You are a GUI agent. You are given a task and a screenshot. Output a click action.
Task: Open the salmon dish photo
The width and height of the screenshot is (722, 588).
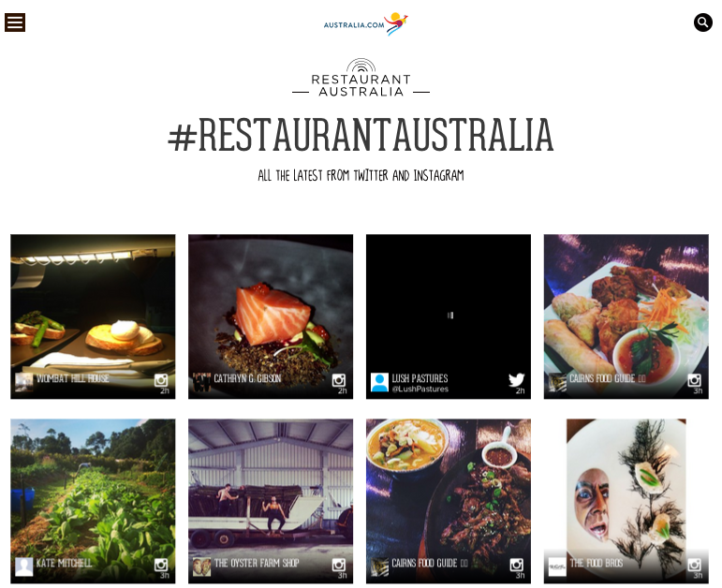271,316
